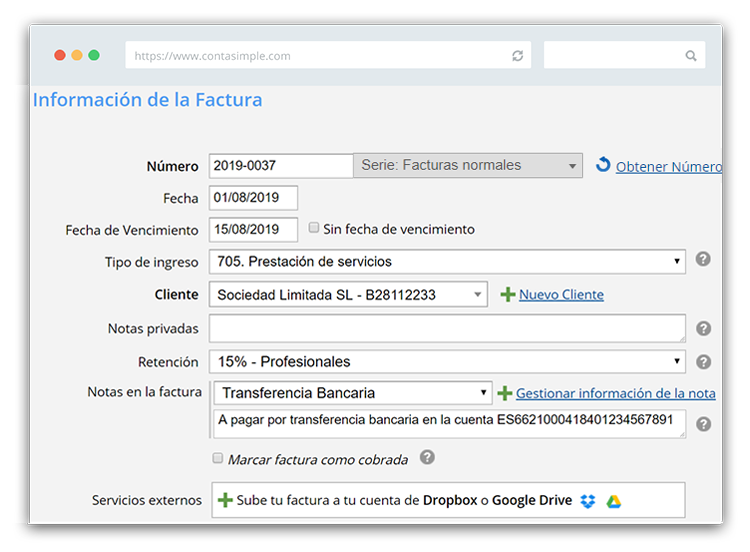The height and width of the screenshot is (552, 750).
Task: Click Sube tu factura a Dropbox text
Action: (404, 500)
